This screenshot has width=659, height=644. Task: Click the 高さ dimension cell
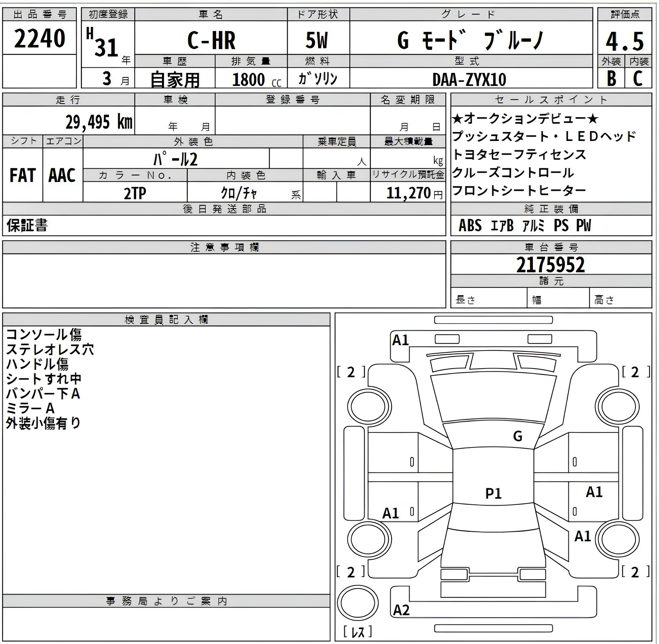pyautogui.click(x=620, y=298)
